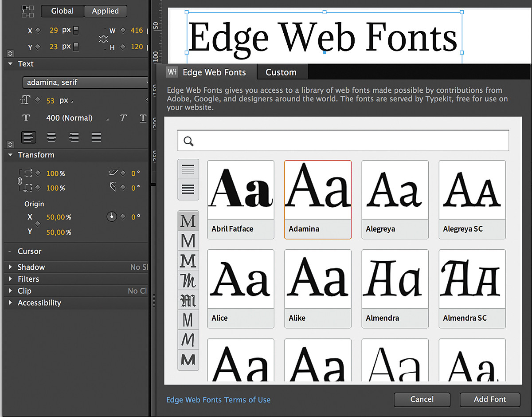Add keyframe diamond for W width

(x=122, y=31)
